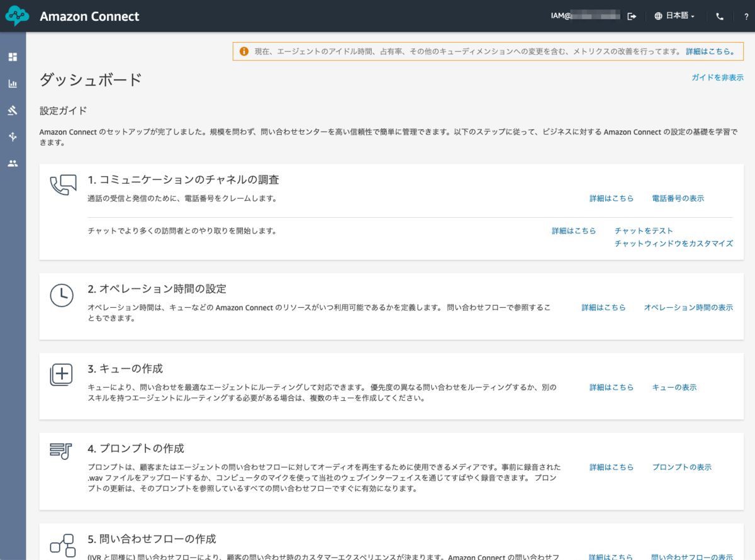Click ガイドを非表示 to hide guide
This screenshot has height=560, width=755.
click(717, 77)
